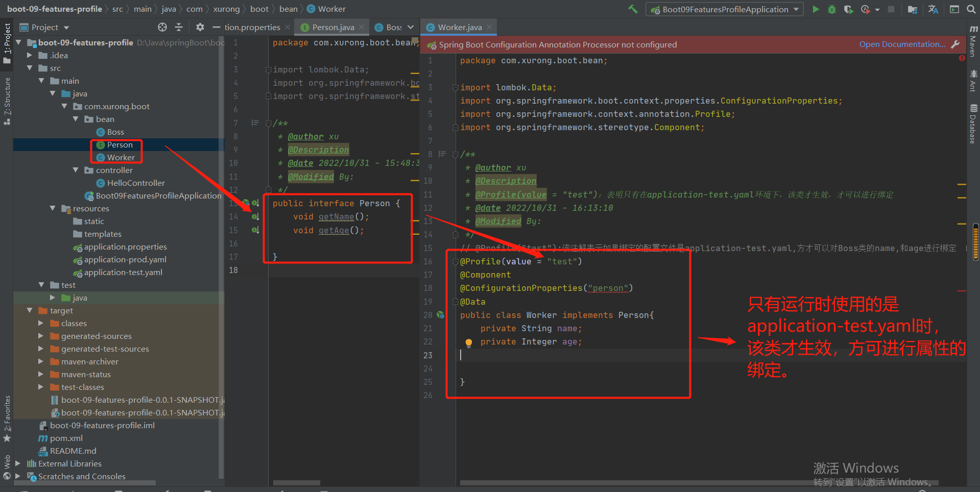Switch to the Person.java tab

pyautogui.click(x=332, y=27)
